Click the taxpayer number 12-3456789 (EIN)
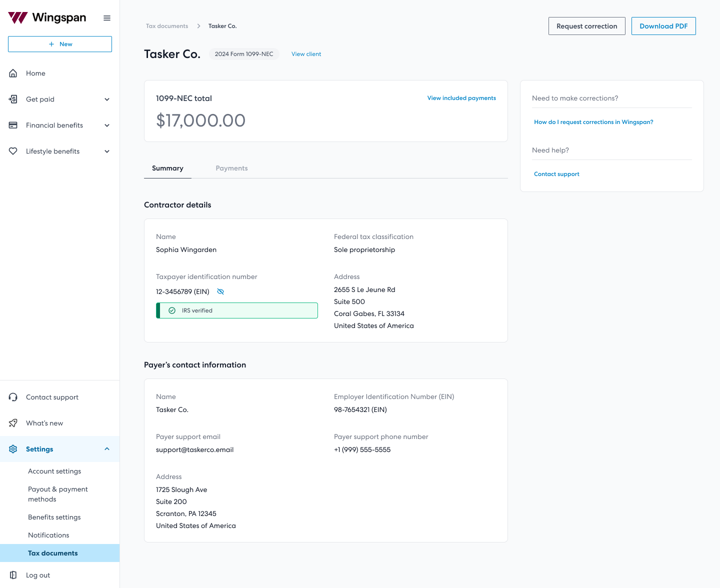This screenshot has height=588, width=720. (x=182, y=291)
